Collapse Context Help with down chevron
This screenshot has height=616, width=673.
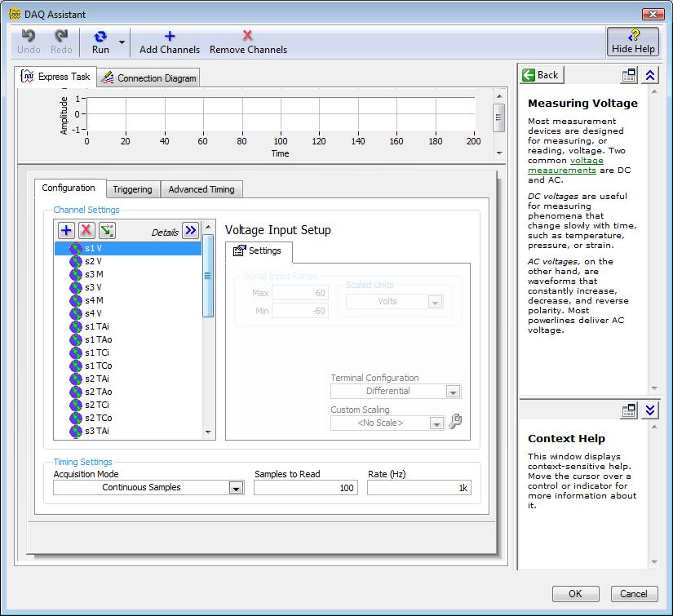650,411
